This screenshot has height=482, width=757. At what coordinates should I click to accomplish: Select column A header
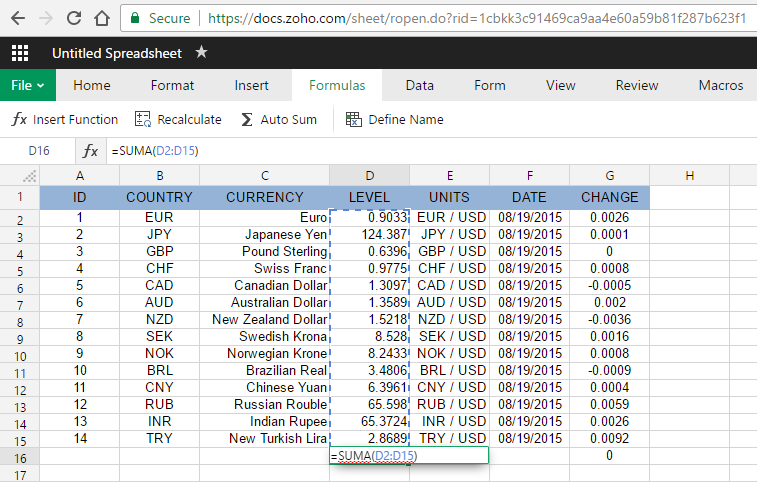click(80, 175)
